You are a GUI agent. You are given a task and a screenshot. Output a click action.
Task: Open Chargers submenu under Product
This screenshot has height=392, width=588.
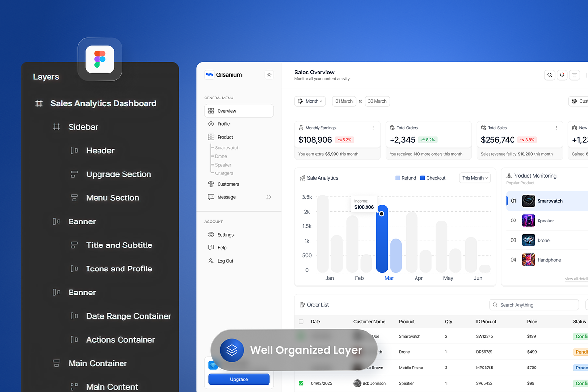tap(224, 173)
